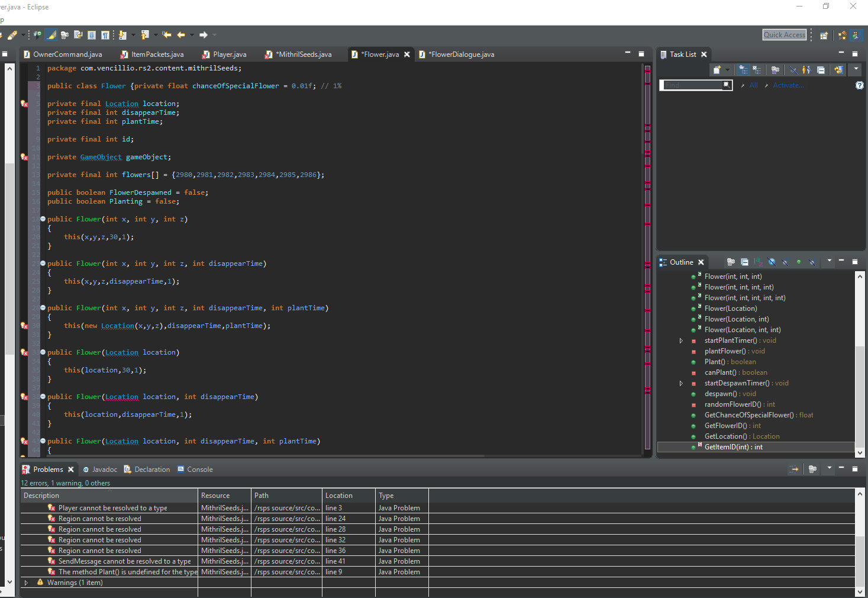868x598 pixels.
Task: Toggle Mark Occurrences highlighter button
Action: coord(51,35)
